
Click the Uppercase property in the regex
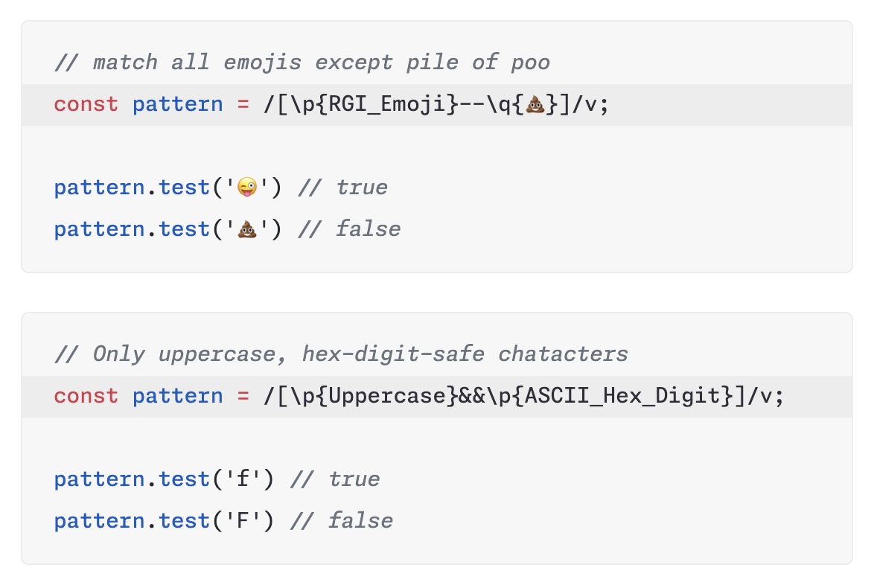(x=386, y=396)
